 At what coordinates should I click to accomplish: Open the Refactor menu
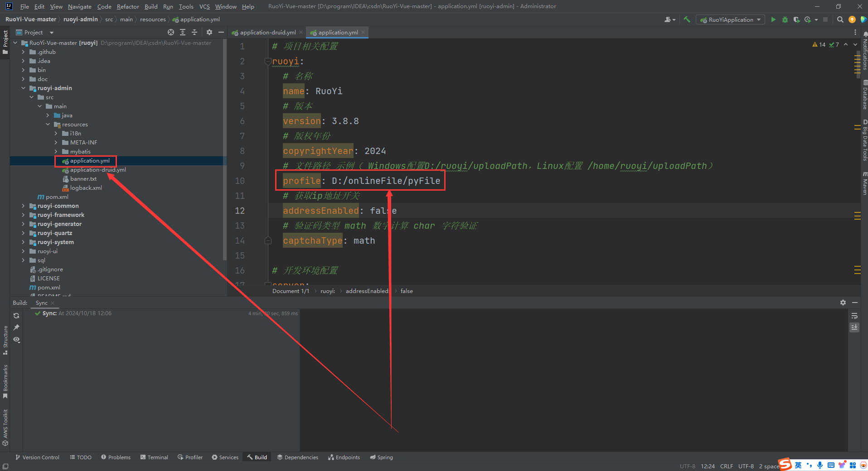[x=128, y=6]
